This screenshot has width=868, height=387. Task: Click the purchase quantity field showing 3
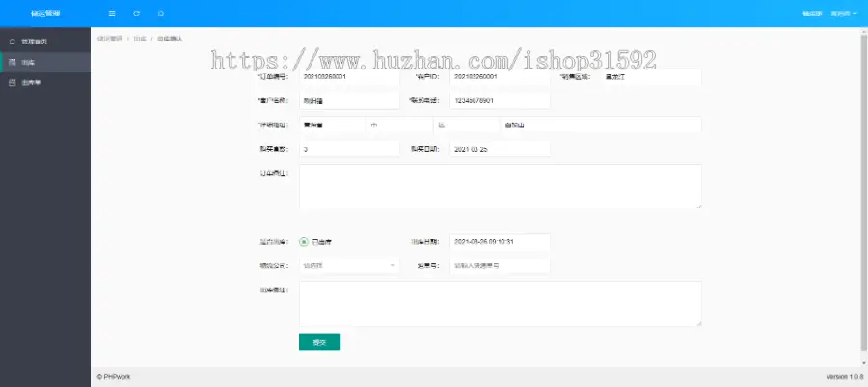click(x=349, y=149)
